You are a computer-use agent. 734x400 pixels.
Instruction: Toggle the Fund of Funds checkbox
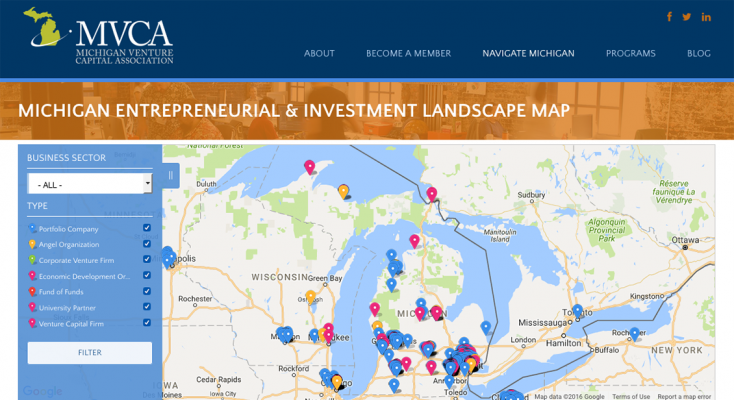click(x=147, y=291)
